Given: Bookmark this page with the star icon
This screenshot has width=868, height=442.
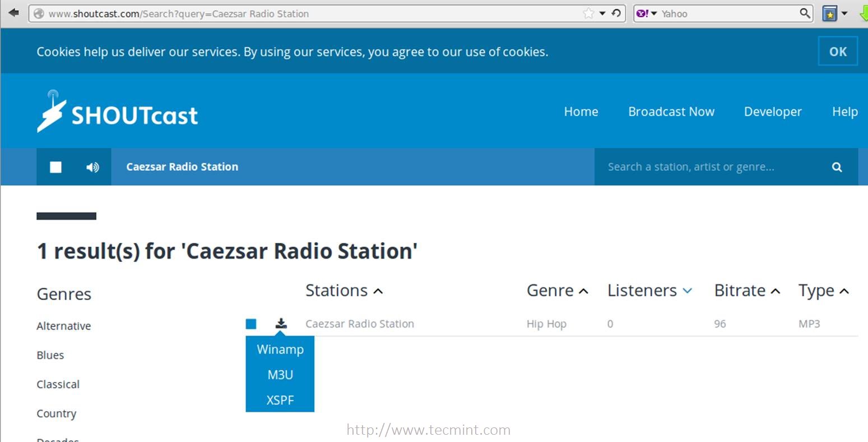Looking at the screenshot, I should click(x=588, y=13).
